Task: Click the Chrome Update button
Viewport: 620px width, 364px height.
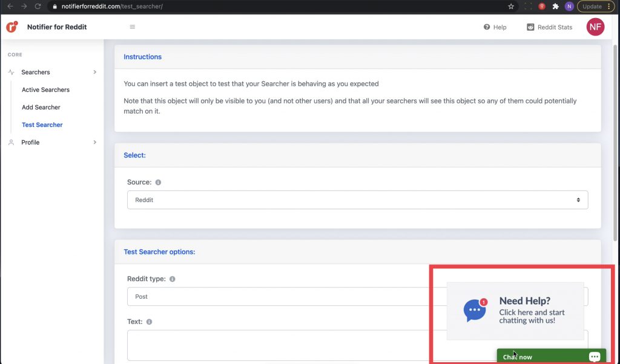Action: pos(592,6)
